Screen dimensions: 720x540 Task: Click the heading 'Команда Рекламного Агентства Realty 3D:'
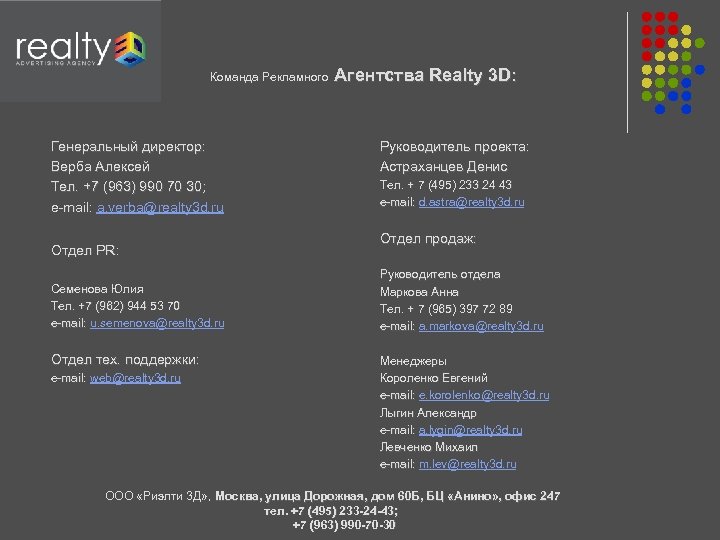(x=363, y=75)
